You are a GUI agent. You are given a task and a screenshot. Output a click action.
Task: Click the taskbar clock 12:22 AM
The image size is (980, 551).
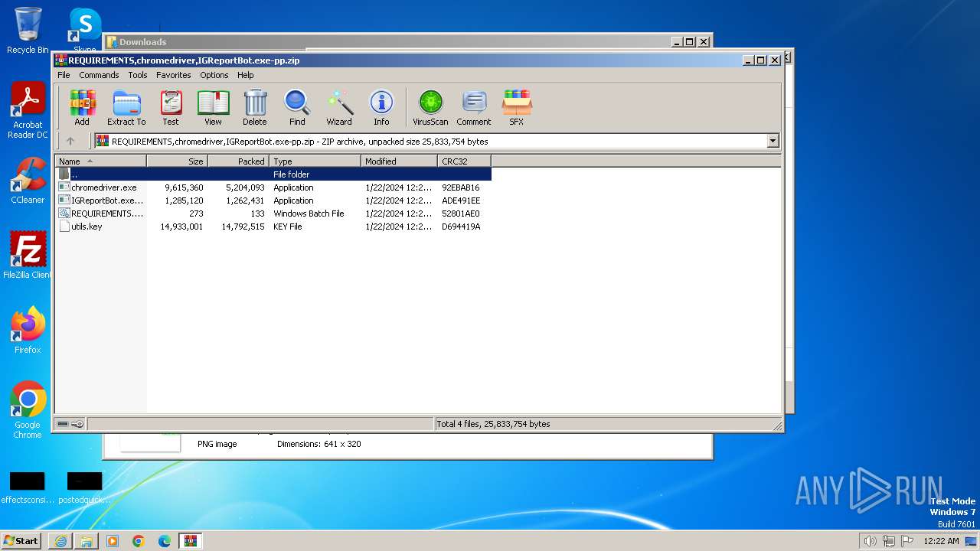click(941, 541)
